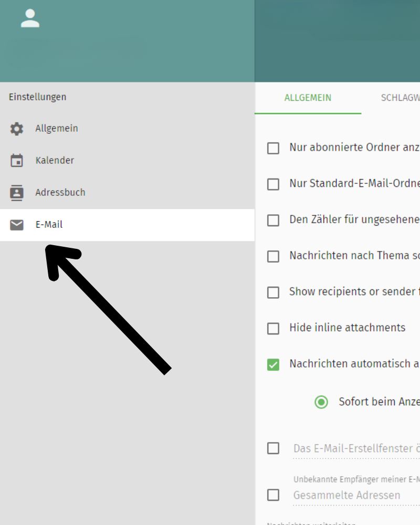
Task: Enable sorting messages by Thema
Action: pos(273,256)
